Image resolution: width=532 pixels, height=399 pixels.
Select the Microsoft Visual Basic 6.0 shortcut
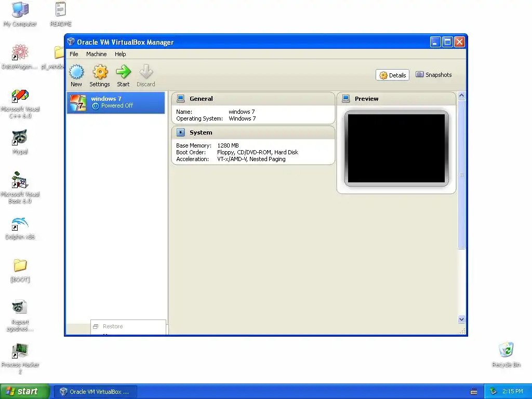coord(20,188)
